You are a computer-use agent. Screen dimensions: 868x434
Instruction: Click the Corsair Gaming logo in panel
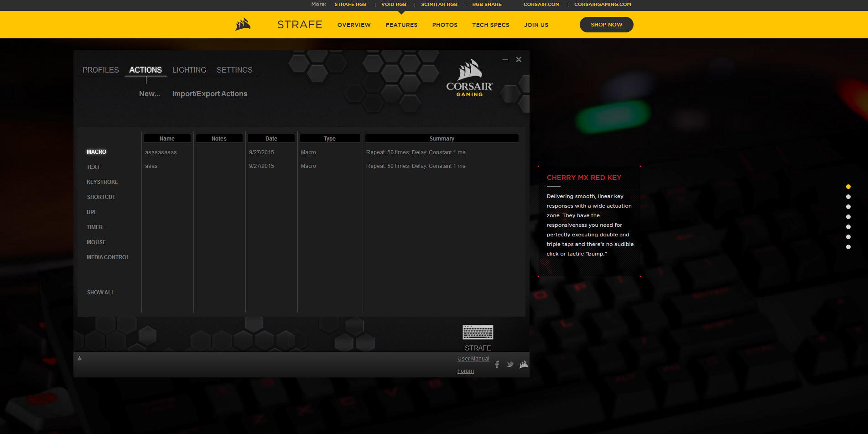469,78
